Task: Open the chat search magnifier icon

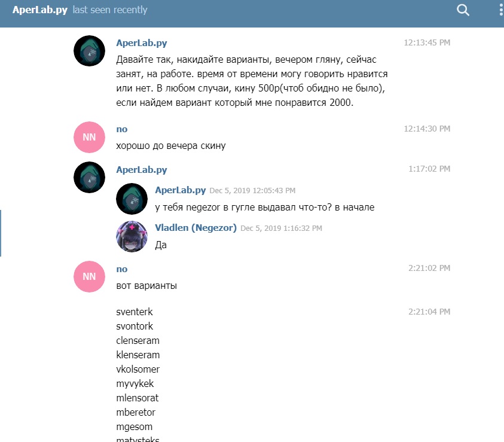Action: [x=463, y=10]
